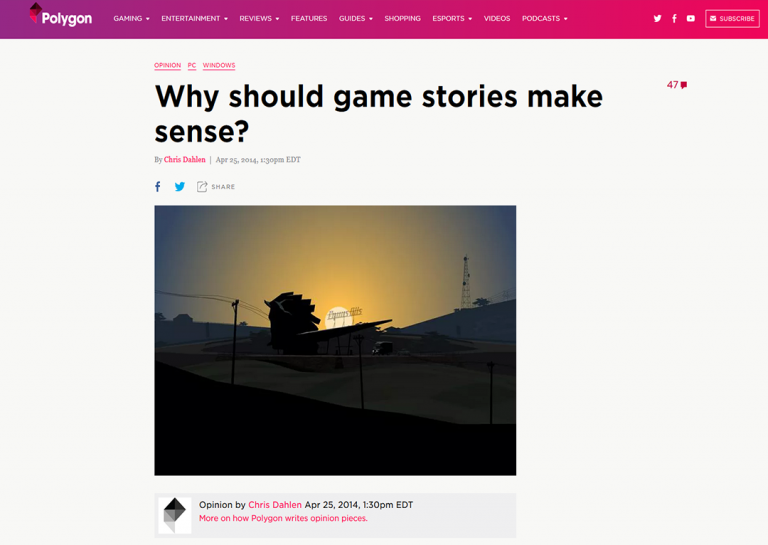Screen dimensions: 768x545
Task: Open Polygon's Twitter page from header icon
Action: pyautogui.click(x=657, y=19)
